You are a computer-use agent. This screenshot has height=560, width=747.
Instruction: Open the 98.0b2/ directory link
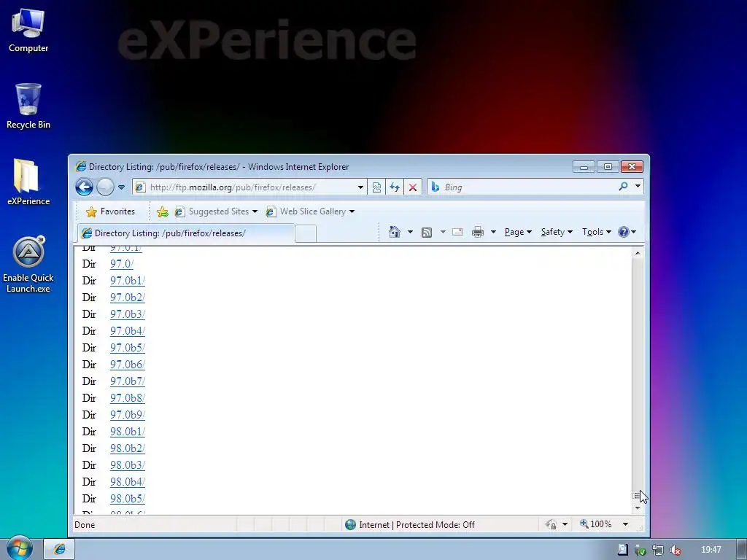(x=127, y=448)
